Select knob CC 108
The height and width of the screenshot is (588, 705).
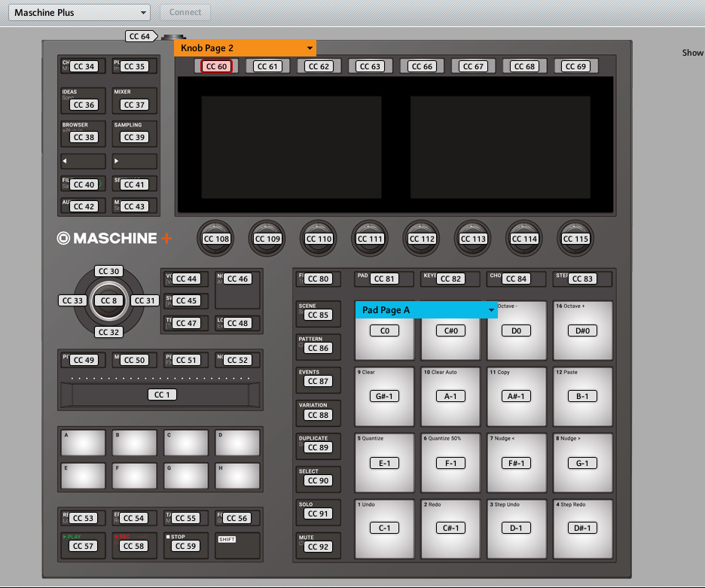pyautogui.click(x=216, y=239)
